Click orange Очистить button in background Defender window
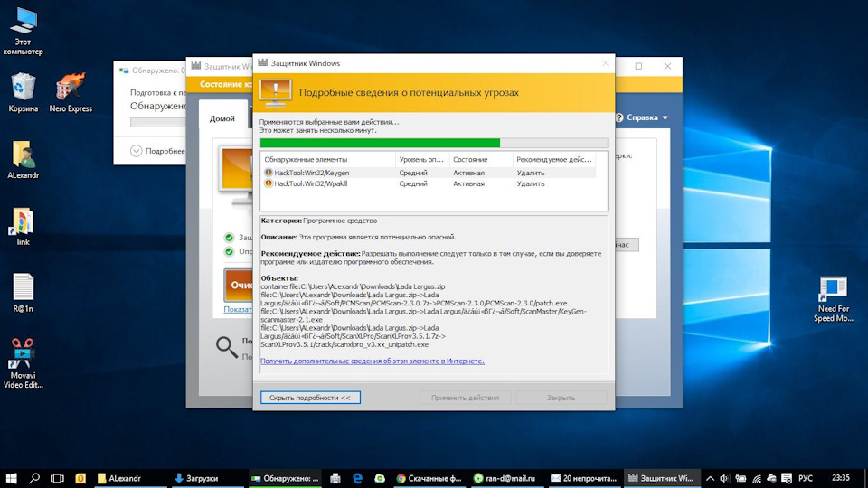The height and width of the screenshot is (488, 868). (x=239, y=285)
